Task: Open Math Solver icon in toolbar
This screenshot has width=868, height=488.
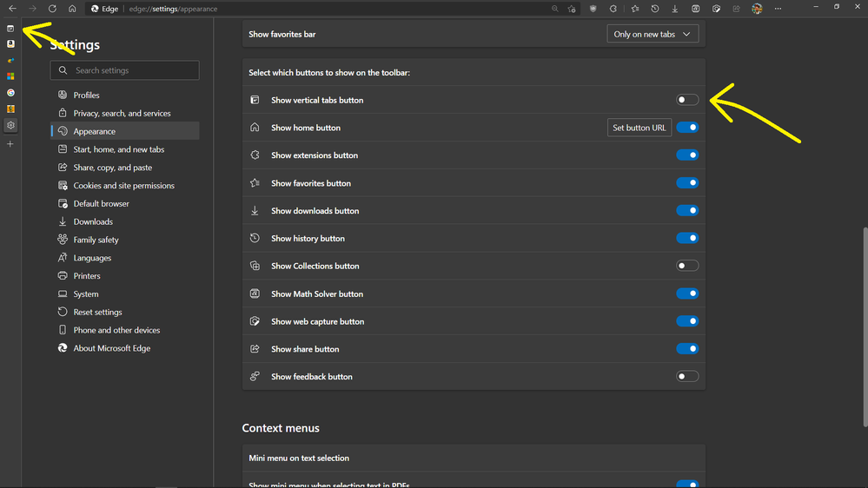Action: [695, 9]
